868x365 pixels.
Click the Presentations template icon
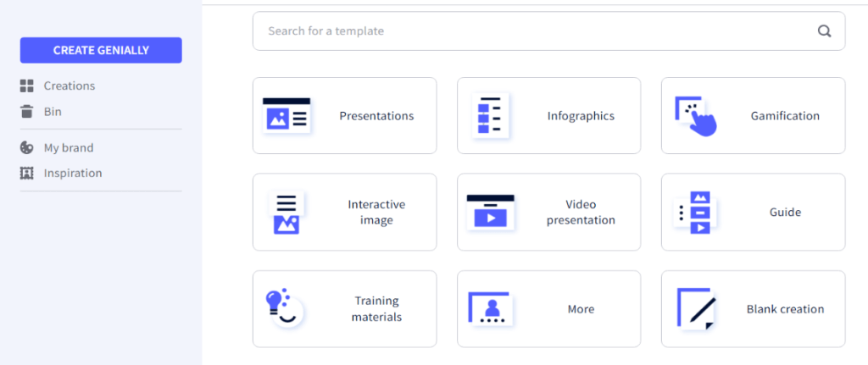coord(287,116)
